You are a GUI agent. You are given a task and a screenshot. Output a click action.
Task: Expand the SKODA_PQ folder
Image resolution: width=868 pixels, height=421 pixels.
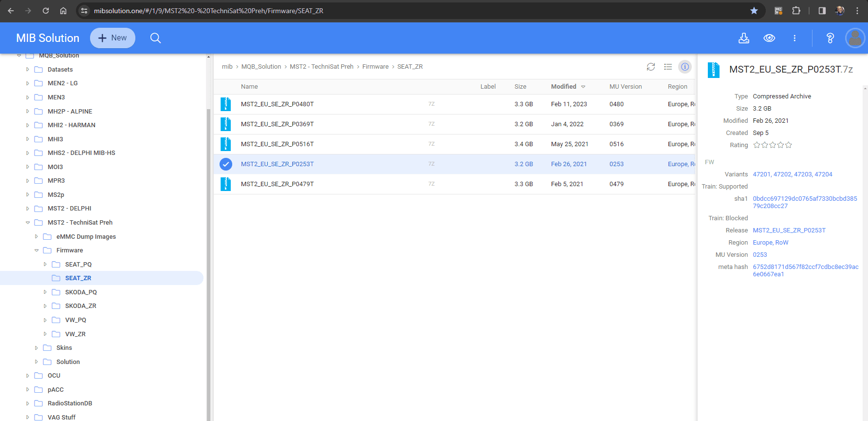[x=45, y=292]
